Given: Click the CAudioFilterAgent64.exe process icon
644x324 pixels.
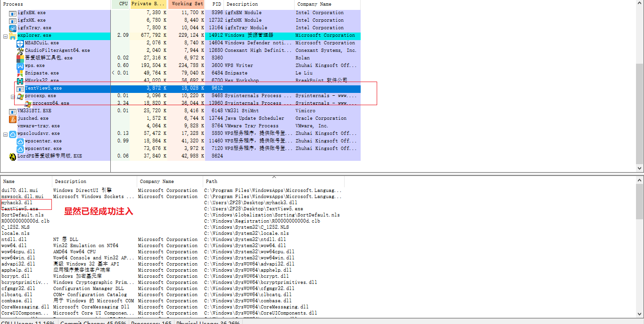Looking at the screenshot, I should click(x=20, y=50).
